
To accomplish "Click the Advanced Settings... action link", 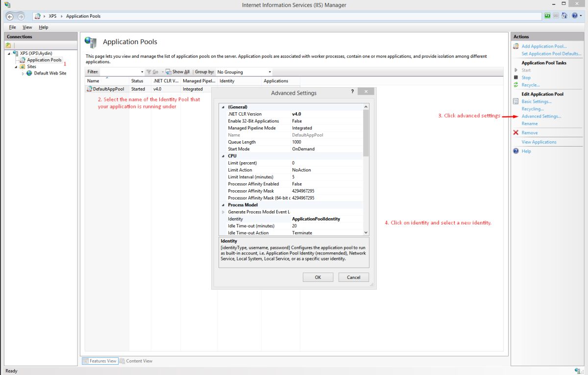I will (x=541, y=116).
